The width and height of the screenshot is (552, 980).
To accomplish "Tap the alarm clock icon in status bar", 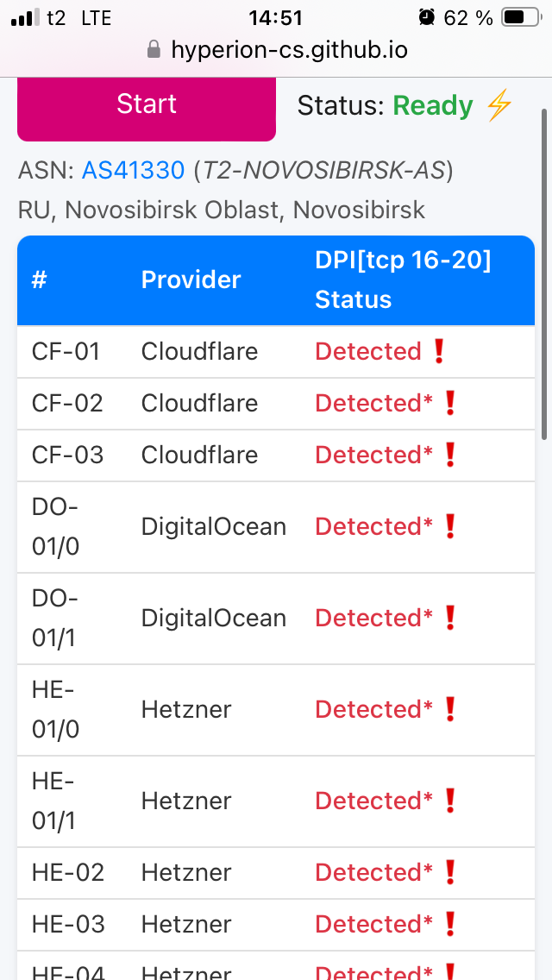I will (426, 17).
